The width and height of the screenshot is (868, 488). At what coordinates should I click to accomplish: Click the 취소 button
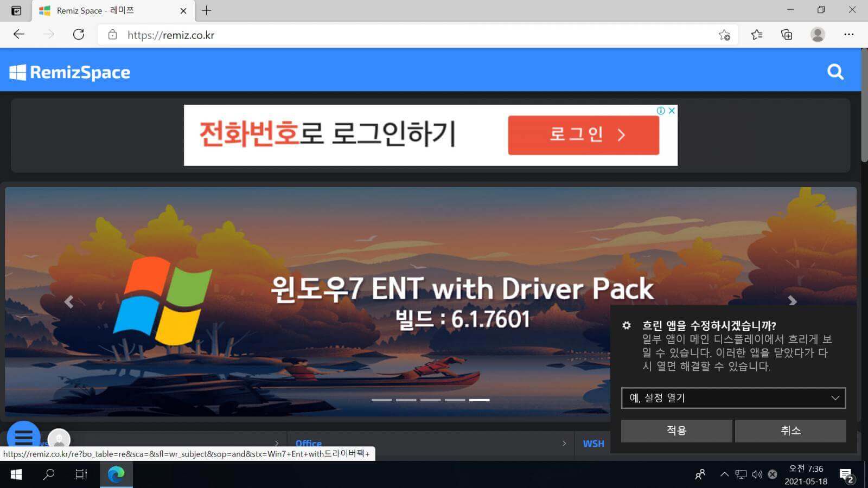(790, 431)
